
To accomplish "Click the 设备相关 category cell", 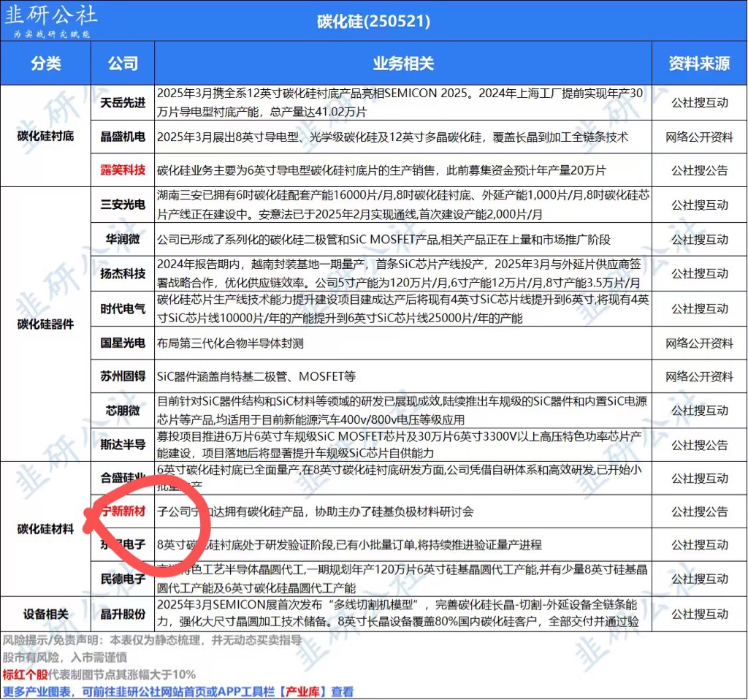I will tap(46, 614).
